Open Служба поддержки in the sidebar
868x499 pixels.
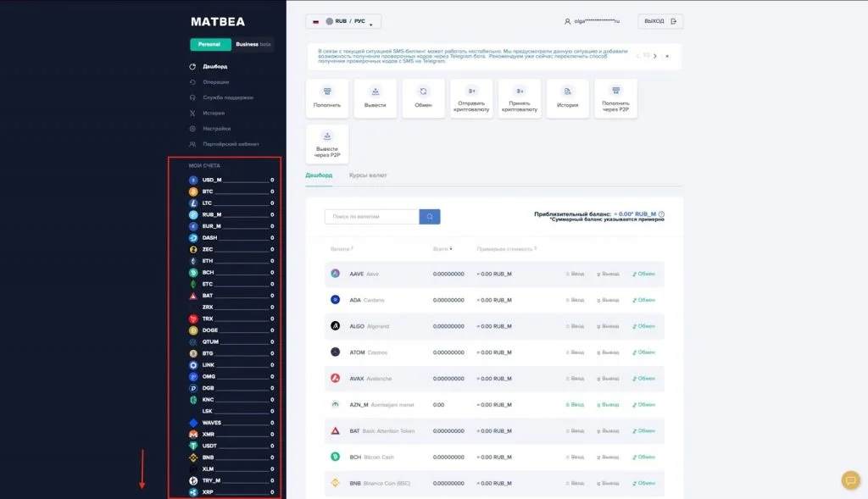point(227,97)
